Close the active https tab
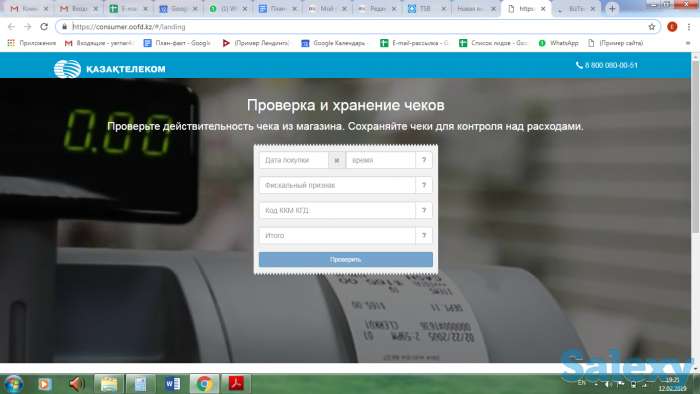700x394 pixels. click(x=543, y=8)
